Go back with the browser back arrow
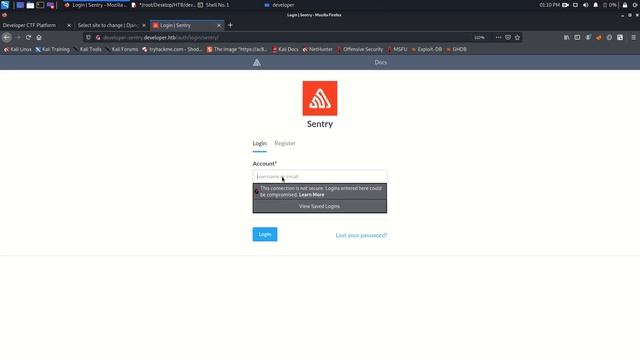 point(7,38)
